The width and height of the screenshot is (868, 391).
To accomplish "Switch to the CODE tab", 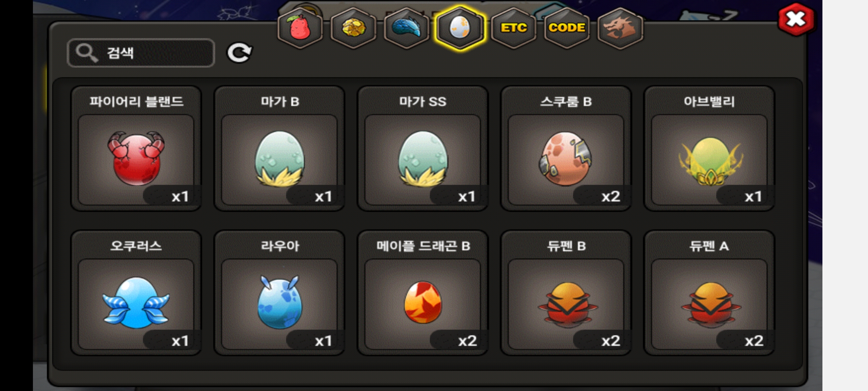I will click(x=567, y=28).
